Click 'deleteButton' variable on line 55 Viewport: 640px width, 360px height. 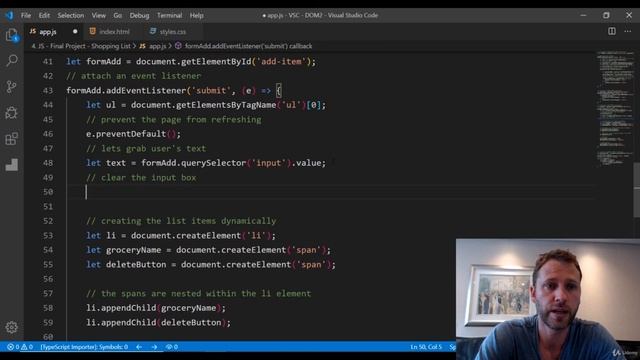click(136, 264)
